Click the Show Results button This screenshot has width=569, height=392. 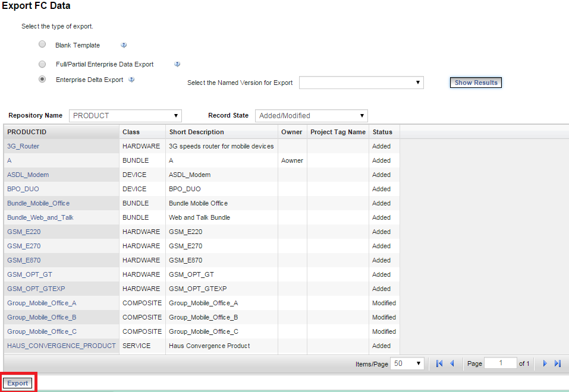(x=476, y=83)
